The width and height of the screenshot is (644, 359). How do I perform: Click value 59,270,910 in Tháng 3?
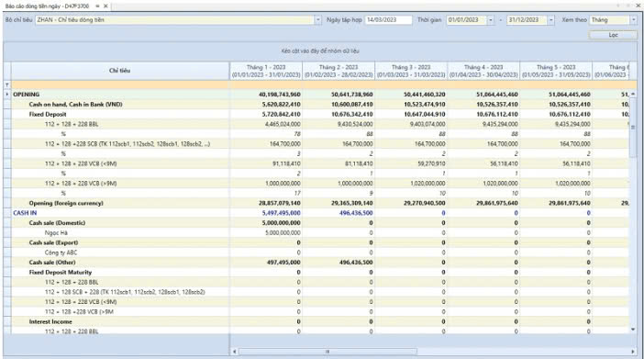431,163
